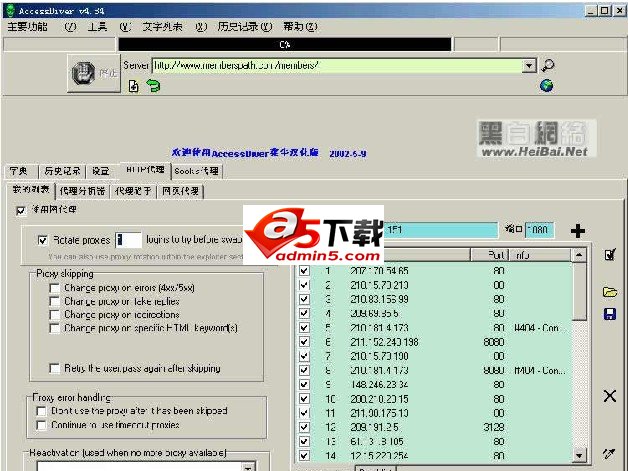Screen dimensions: 628x471
Task: Click the port input field showing 1080
Action: click(x=539, y=230)
